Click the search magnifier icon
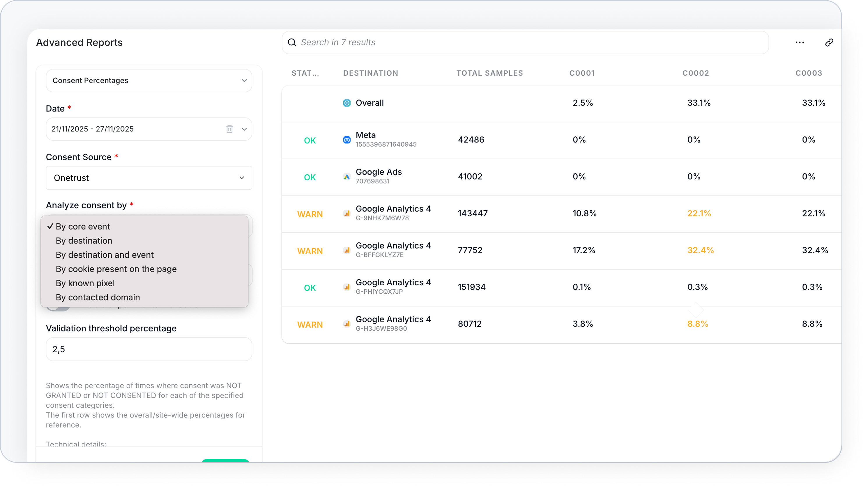This screenshot has height=491, width=868. coord(292,42)
